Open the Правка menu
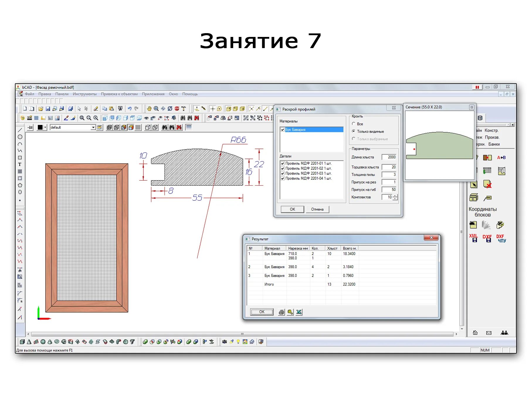 [x=45, y=94]
